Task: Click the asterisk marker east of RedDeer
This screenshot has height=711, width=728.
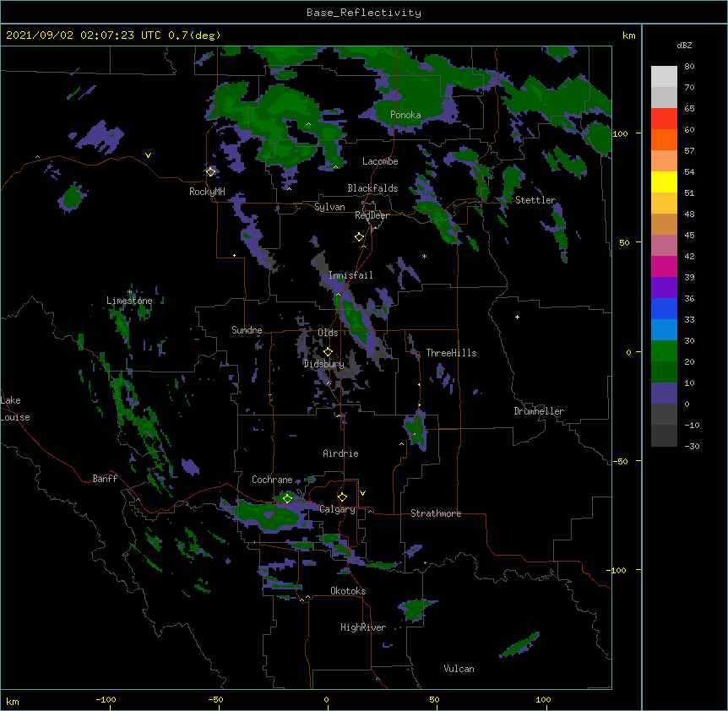Action: coord(424,256)
